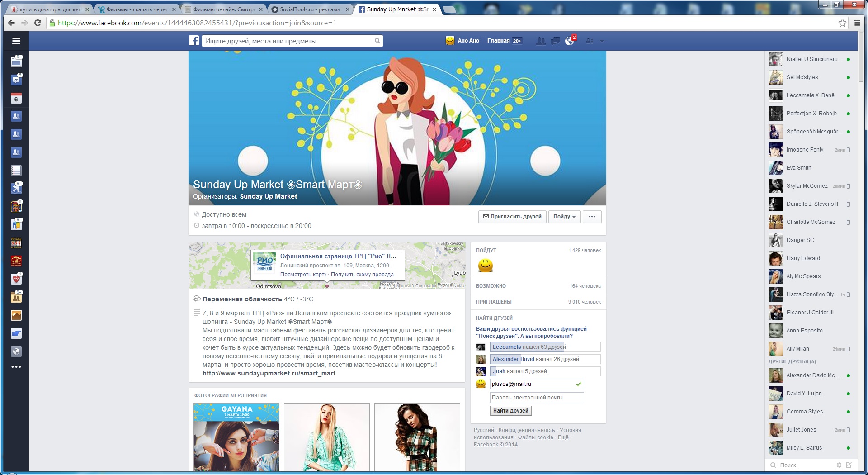The image size is (868, 475).
Task: Open Sunday Up Market organizer link
Action: pyautogui.click(x=269, y=196)
